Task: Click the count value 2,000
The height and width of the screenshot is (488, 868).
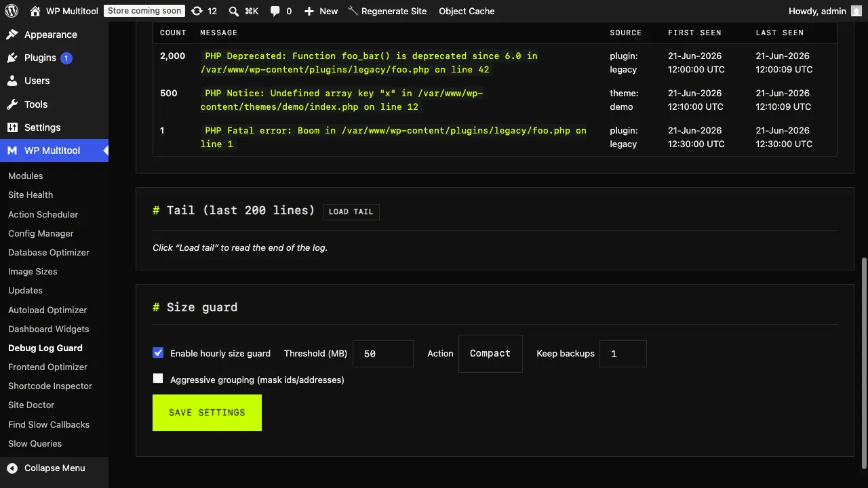Action: point(172,56)
